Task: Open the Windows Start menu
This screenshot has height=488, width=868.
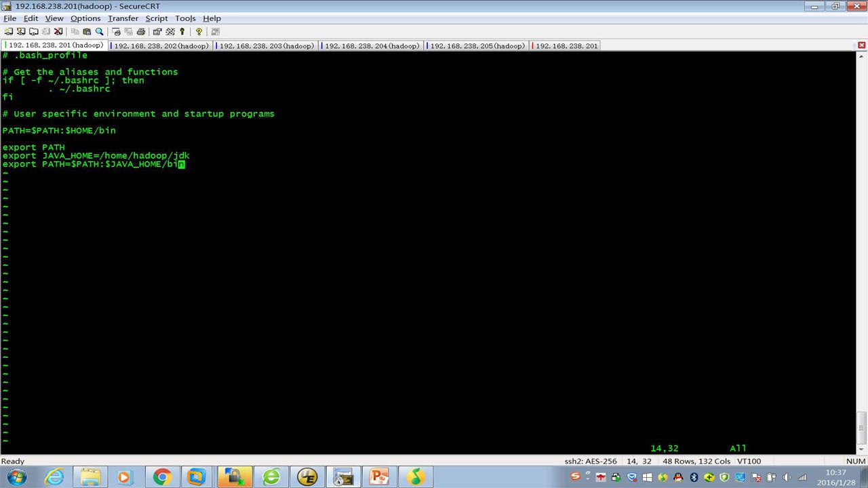Action: 16,477
